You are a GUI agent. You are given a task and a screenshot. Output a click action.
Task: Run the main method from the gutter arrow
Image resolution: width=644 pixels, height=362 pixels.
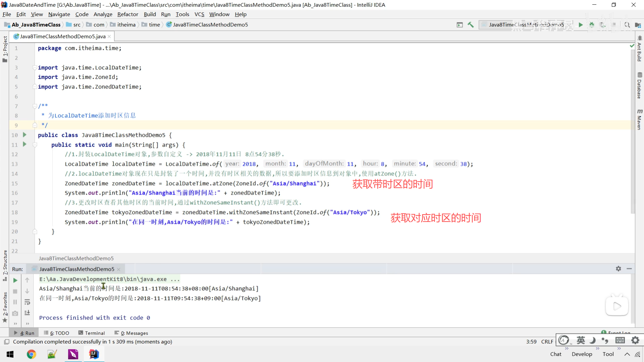pos(24,144)
